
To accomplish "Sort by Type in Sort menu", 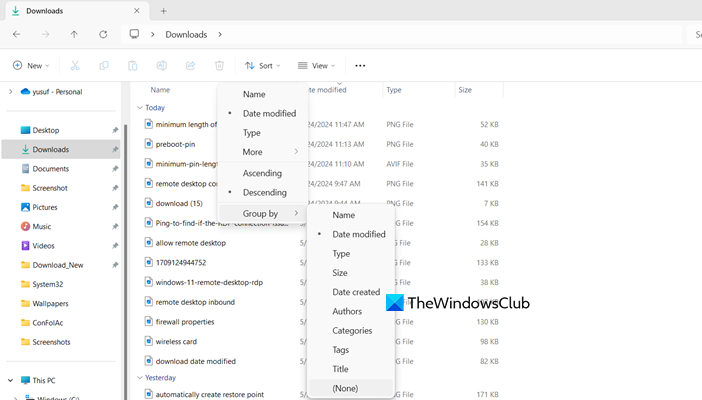I will pyautogui.click(x=263, y=133).
